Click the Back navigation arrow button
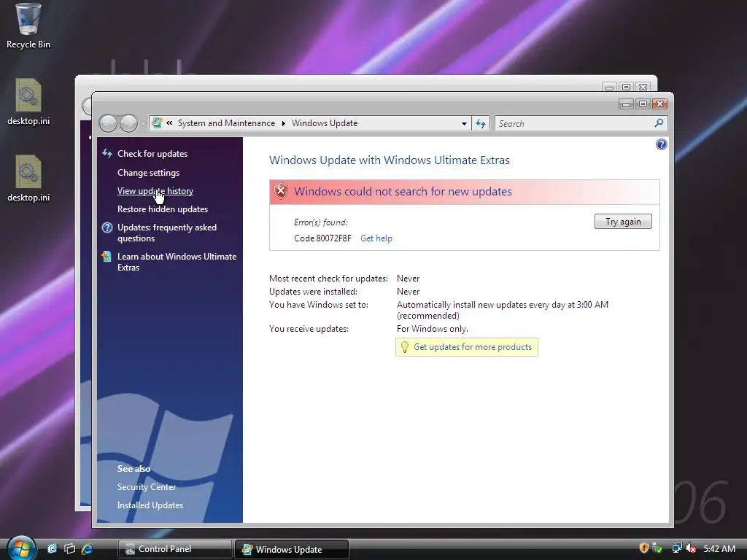 click(x=108, y=123)
